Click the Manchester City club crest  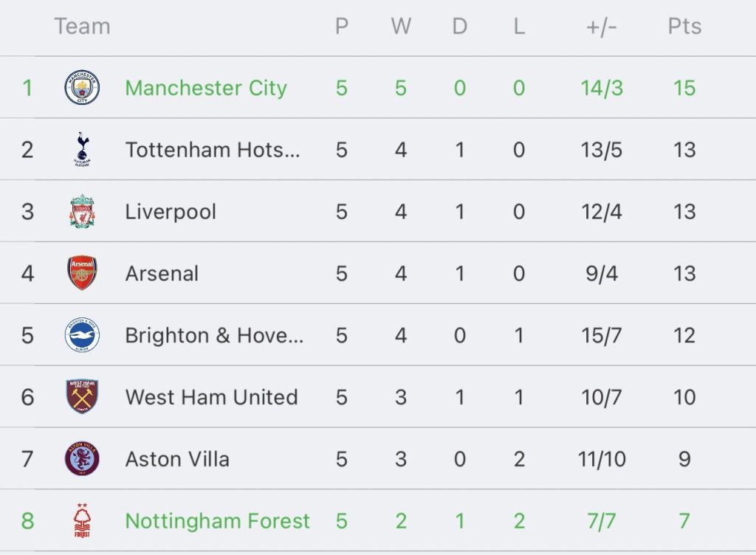82,88
